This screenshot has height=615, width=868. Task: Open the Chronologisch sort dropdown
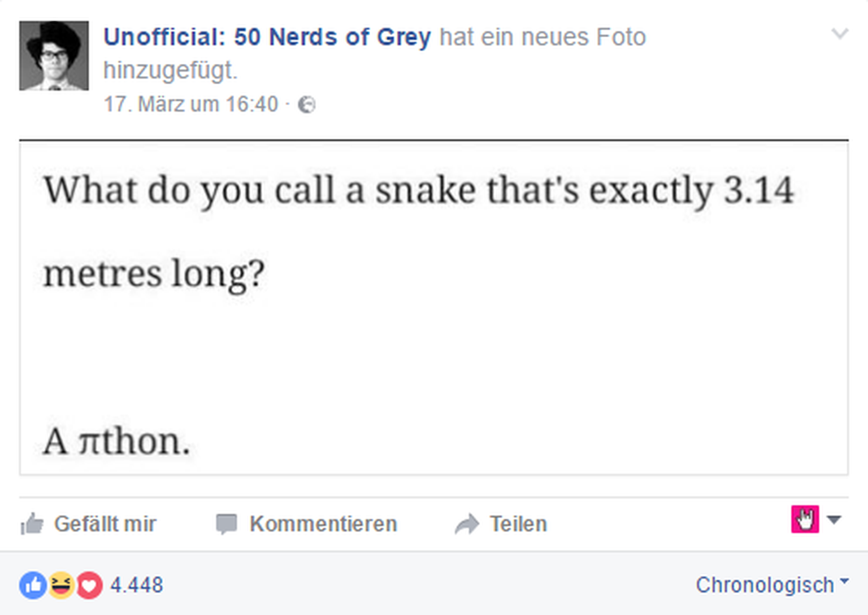click(771, 585)
